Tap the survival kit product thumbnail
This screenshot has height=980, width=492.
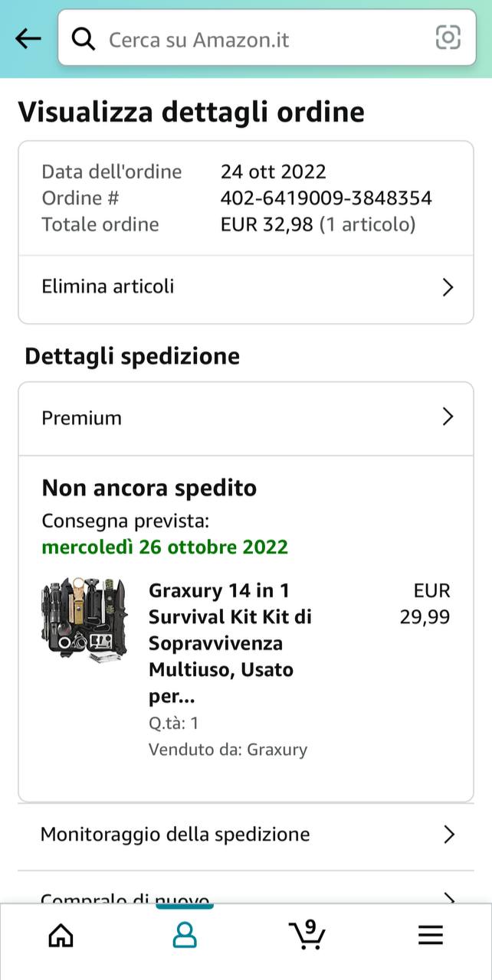[84, 620]
